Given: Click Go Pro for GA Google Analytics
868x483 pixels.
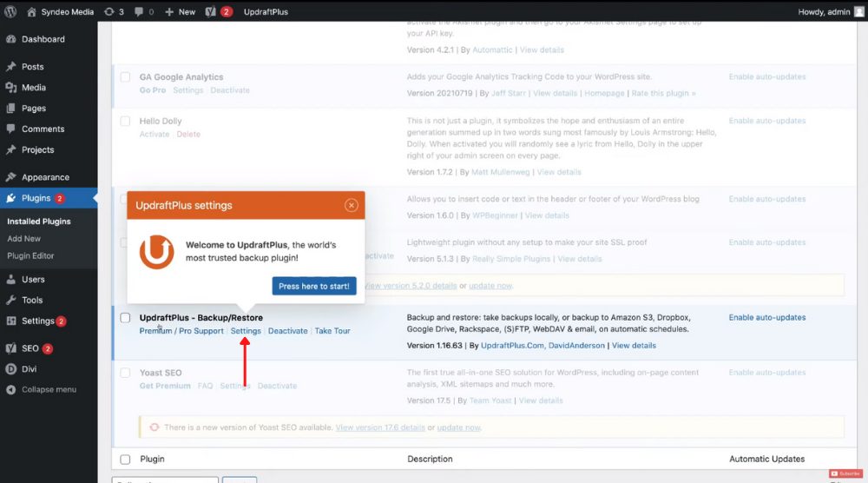Looking at the screenshot, I should point(153,90).
